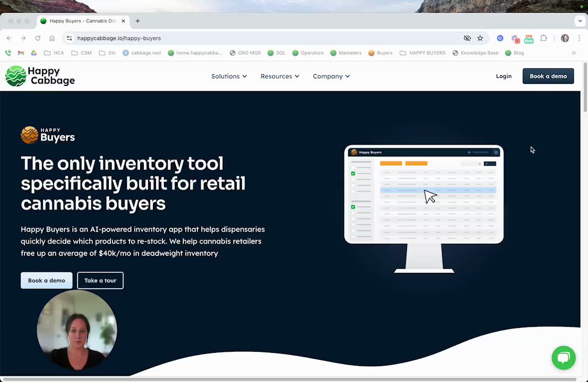Expand the Resources navigation menu
Screen dimensions: 588x382
(x=280, y=76)
